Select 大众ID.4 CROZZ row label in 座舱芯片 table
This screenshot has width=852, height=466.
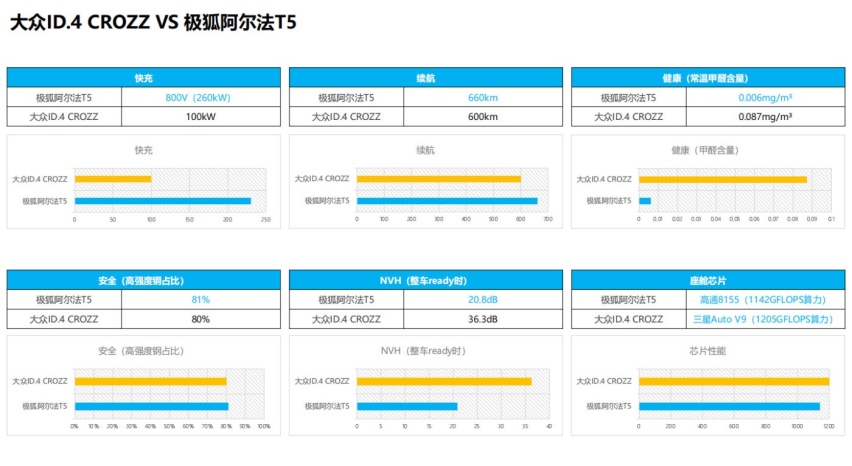point(628,319)
